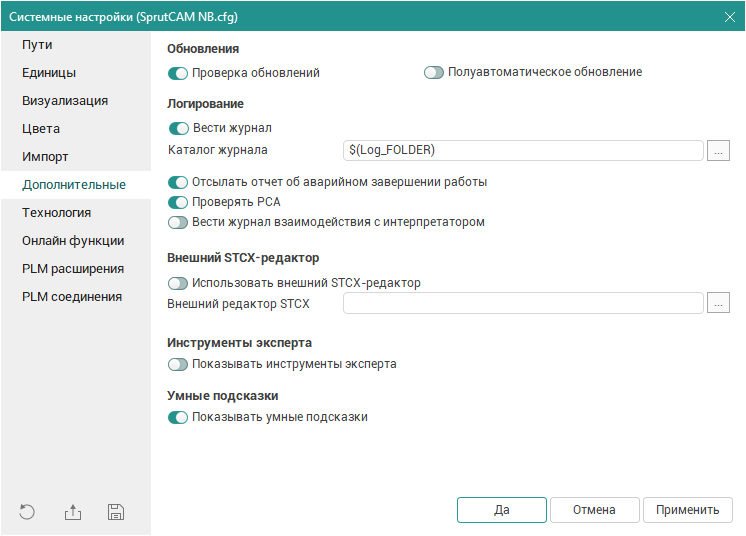Click the Каталог журнала input field
Viewport: 746px width, 536px height.
point(523,150)
